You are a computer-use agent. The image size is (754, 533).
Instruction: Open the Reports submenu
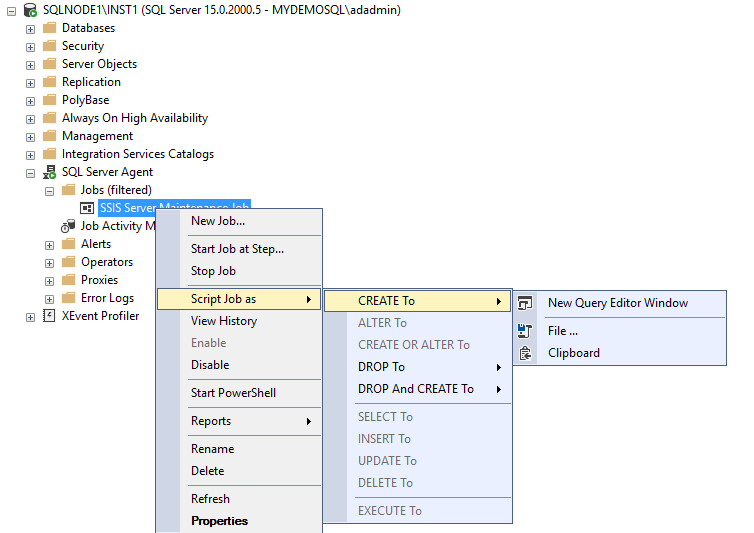[x=239, y=421]
